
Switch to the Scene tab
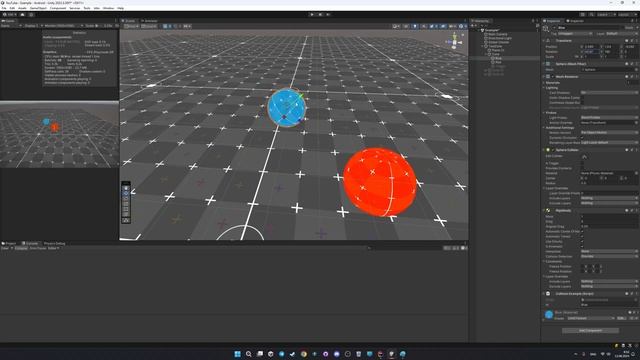(130, 21)
